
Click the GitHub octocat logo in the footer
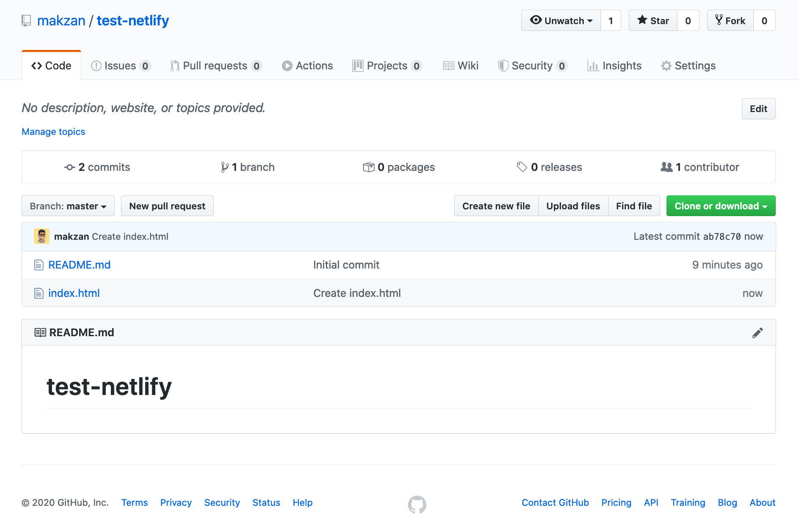[x=417, y=504]
